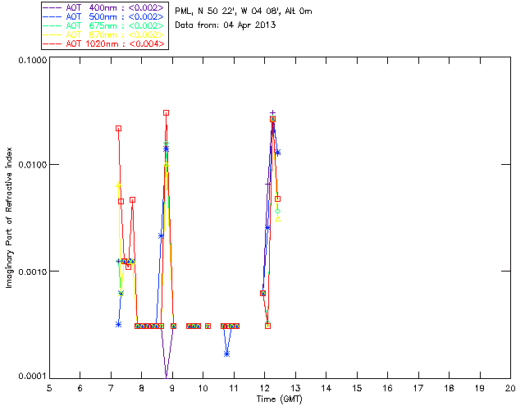
Task: Click the AOT 400nm legend entry
Action: click(x=104, y=7)
